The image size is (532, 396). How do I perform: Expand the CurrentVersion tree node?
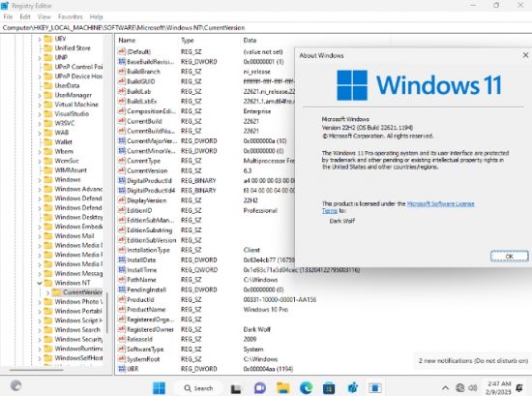[x=47, y=292]
